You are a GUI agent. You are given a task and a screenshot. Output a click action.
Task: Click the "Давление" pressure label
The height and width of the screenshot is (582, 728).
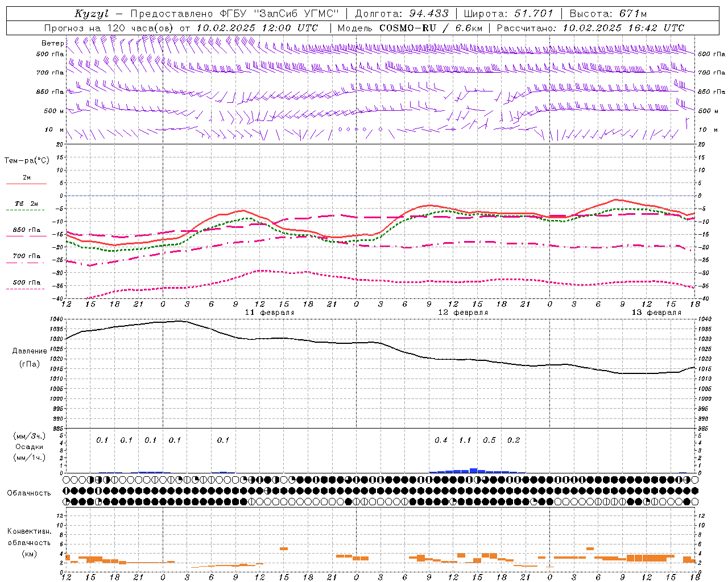point(30,351)
